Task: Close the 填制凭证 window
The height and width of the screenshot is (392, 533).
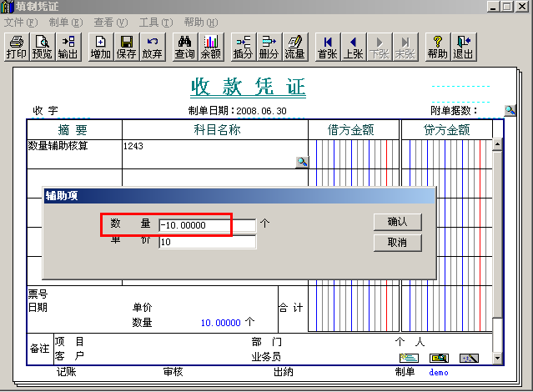Action: click(522, 6)
